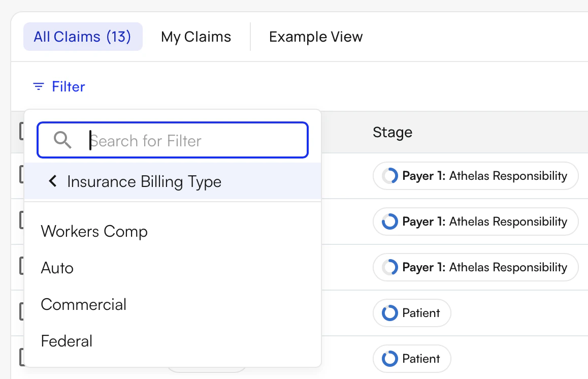
Task: Switch to the My Claims tab
Action: pyautogui.click(x=195, y=36)
